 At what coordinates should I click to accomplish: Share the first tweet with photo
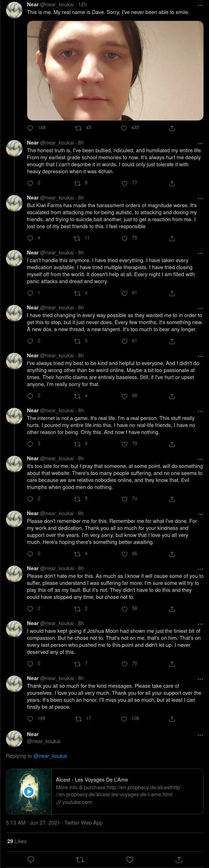[x=172, y=128]
